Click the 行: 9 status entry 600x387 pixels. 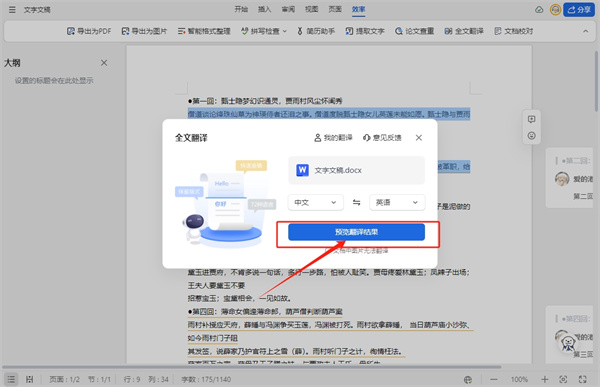[132, 379]
